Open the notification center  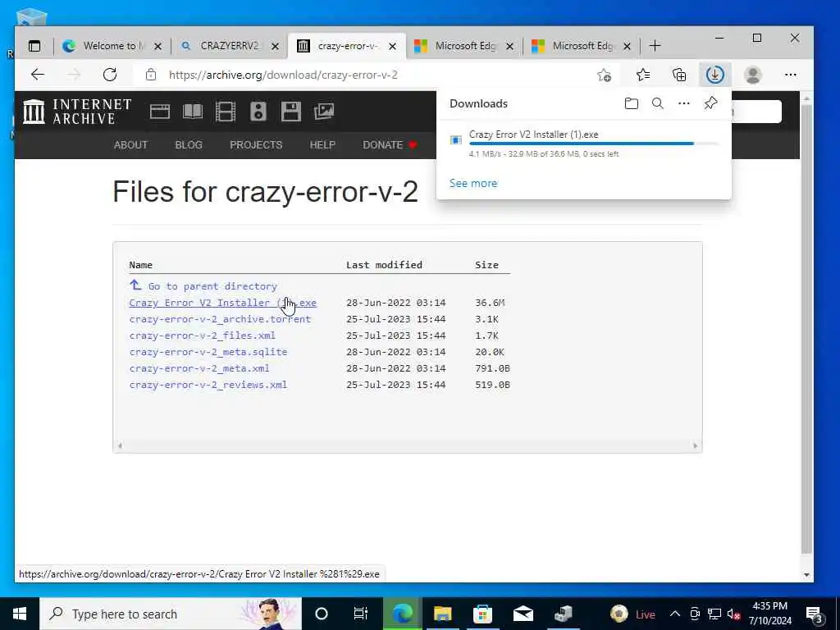[x=815, y=614]
